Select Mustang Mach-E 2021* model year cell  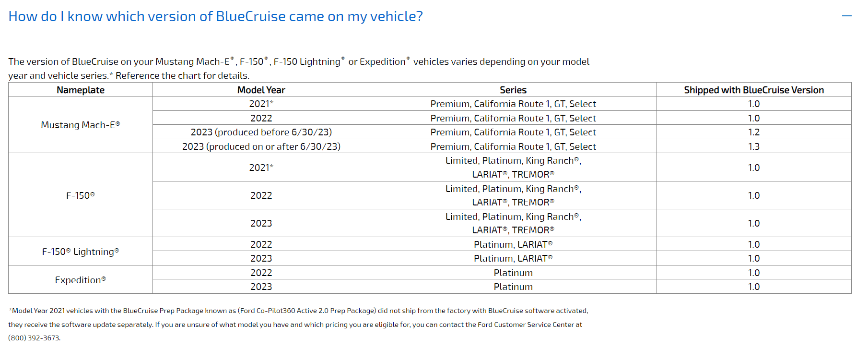(x=261, y=104)
